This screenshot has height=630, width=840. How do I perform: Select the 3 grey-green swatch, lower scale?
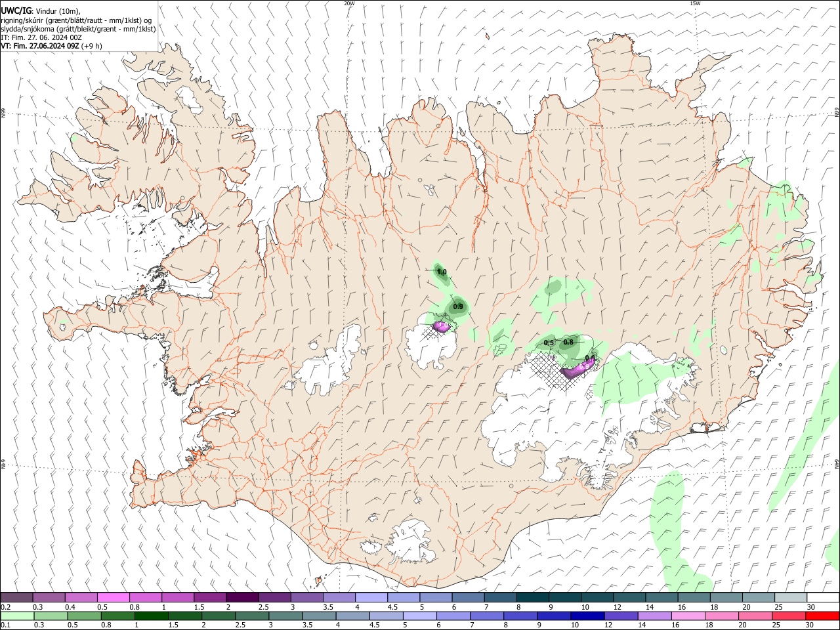(x=286, y=616)
